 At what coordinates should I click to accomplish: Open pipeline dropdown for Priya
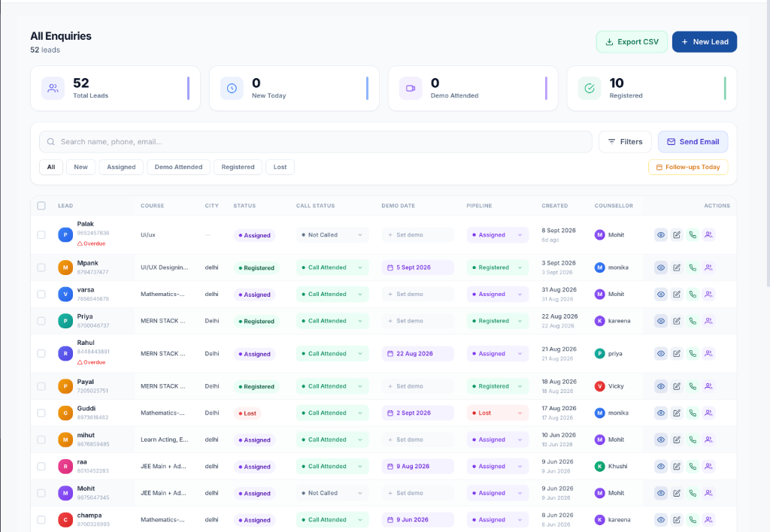coord(498,321)
